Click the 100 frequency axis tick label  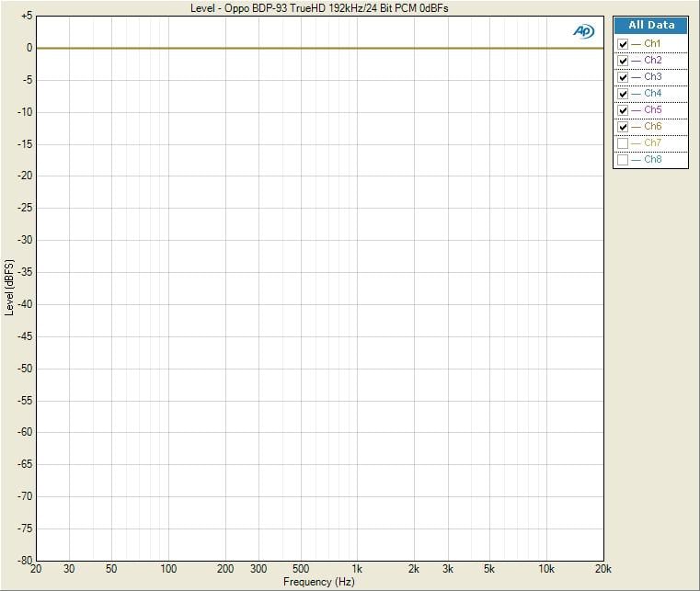pyautogui.click(x=168, y=569)
